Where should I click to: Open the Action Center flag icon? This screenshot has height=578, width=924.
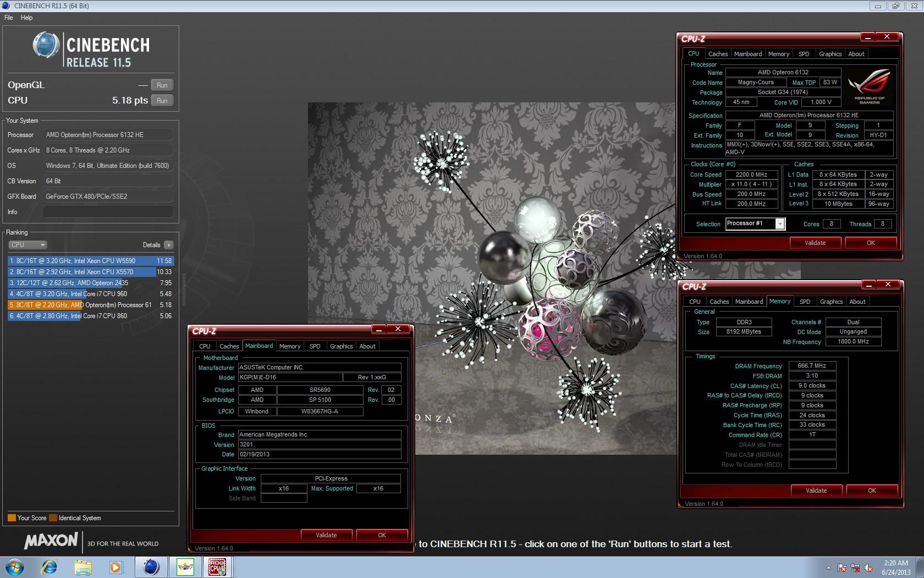click(842, 568)
